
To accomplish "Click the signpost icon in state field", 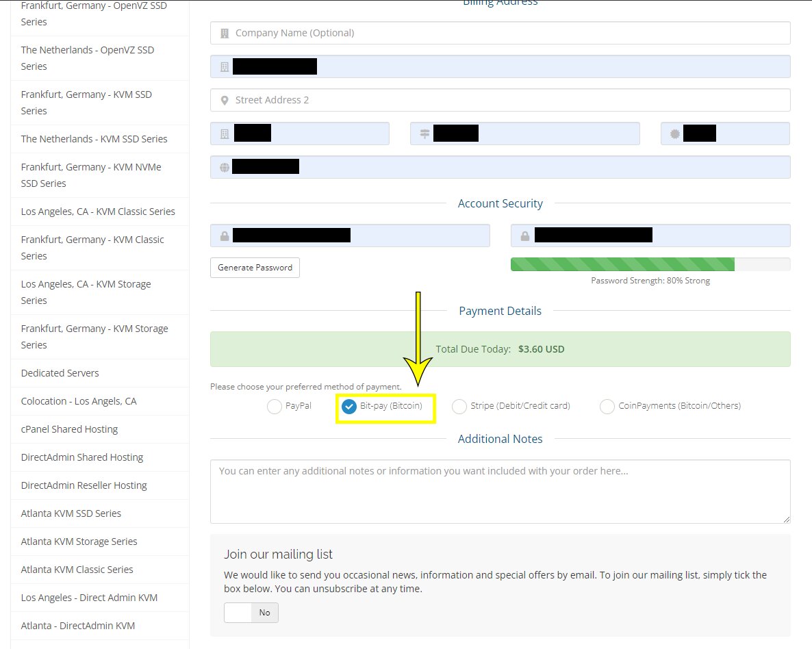I will pos(424,133).
